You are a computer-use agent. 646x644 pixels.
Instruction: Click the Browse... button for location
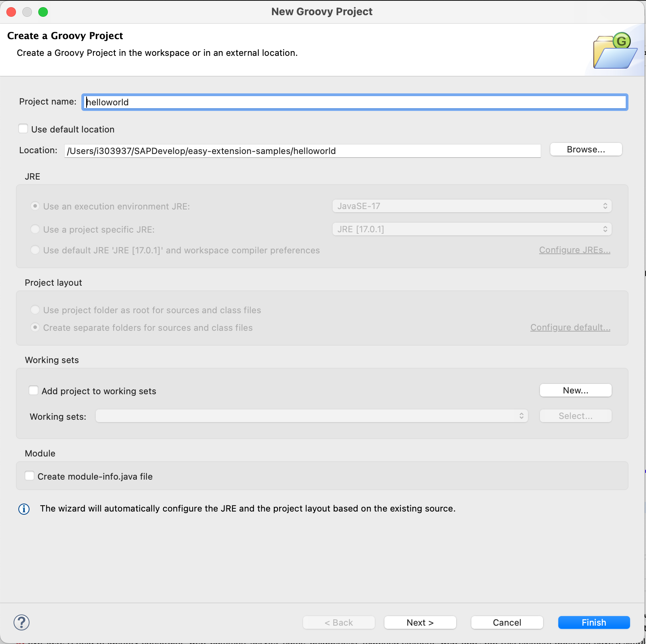coord(586,150)
